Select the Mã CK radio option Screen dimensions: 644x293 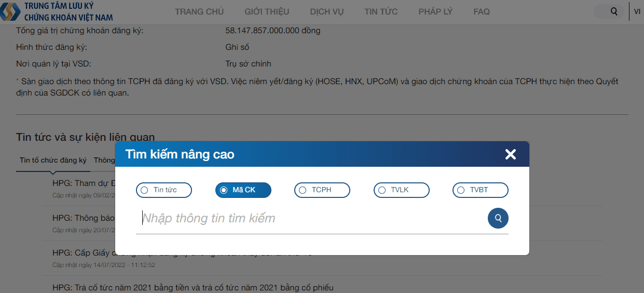click(x=243, y=190)
